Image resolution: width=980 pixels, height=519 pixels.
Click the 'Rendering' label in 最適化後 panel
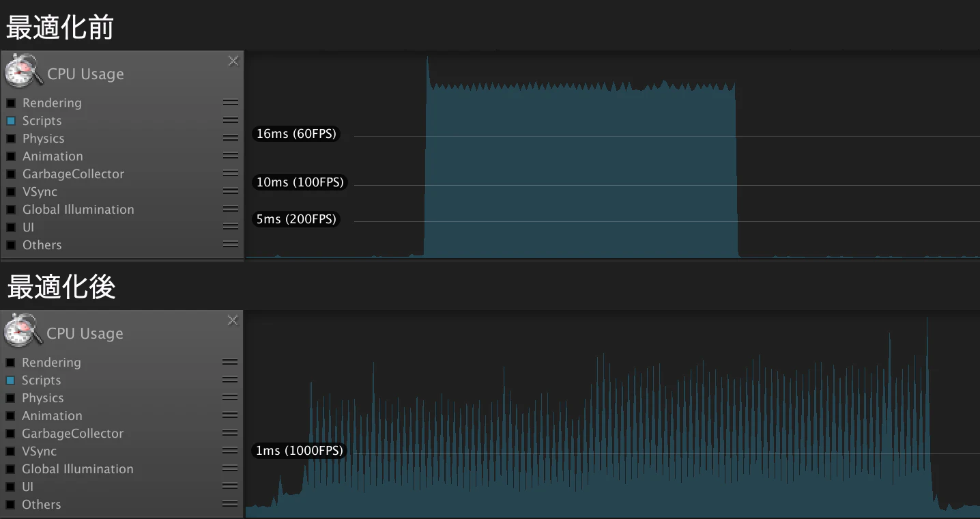(x=51, y=363)
